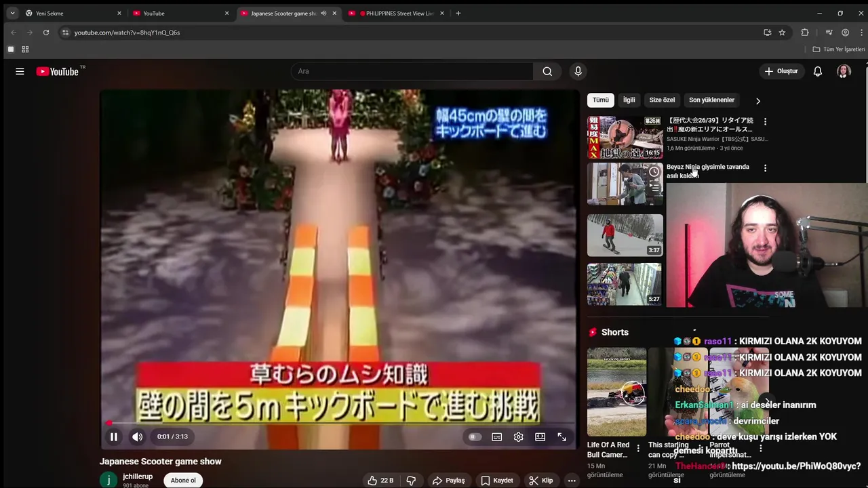Close the Yeni Sekme tab
The height and width of the screenshot is (488, 868).
[x=119, y=14]
